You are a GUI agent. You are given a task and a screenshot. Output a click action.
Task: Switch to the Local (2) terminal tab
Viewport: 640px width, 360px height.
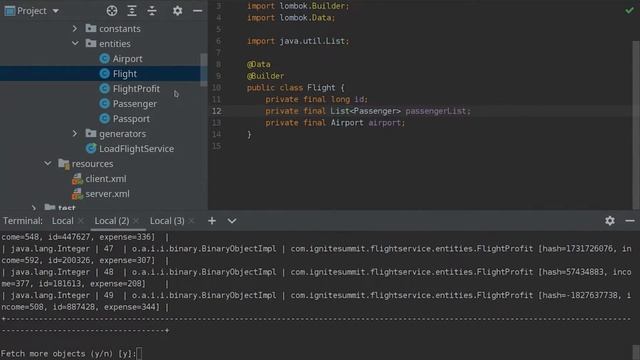pyautogui.click(x=112, y=221)
